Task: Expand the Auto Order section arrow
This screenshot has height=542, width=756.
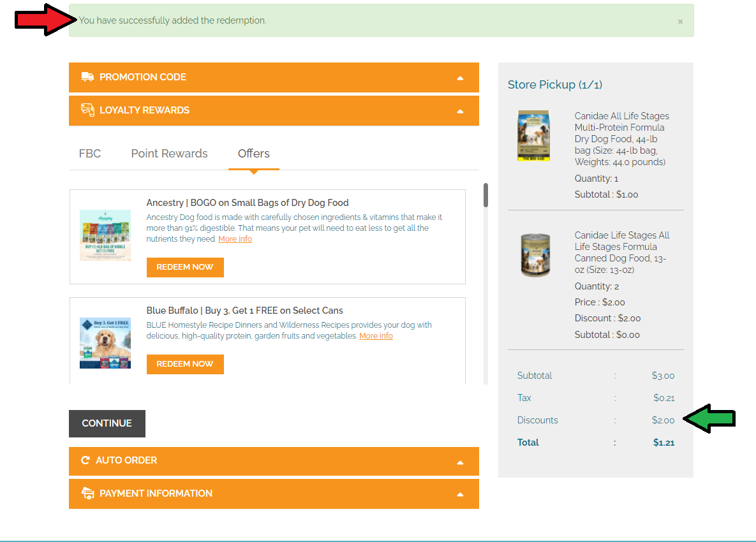Action: [460, 462]
